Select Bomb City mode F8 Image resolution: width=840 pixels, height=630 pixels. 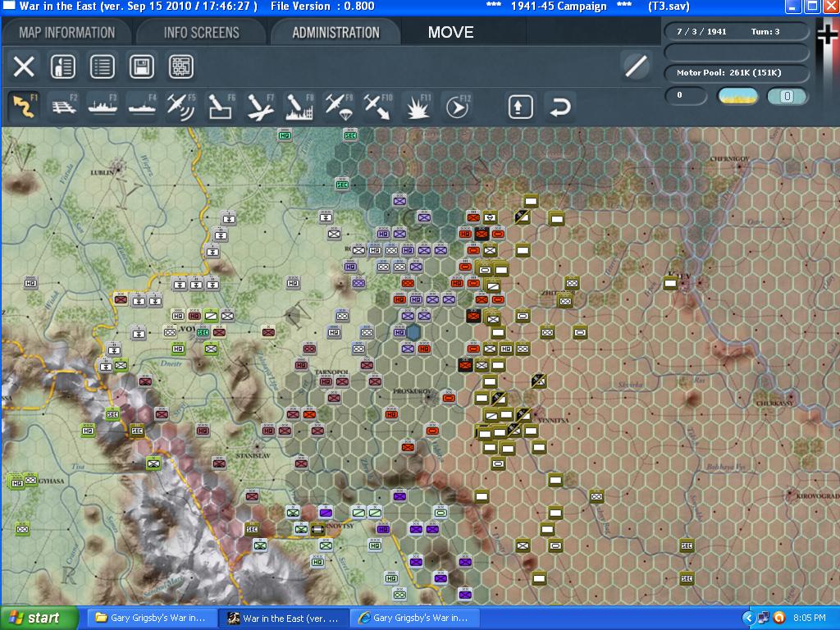coord(299,106)
